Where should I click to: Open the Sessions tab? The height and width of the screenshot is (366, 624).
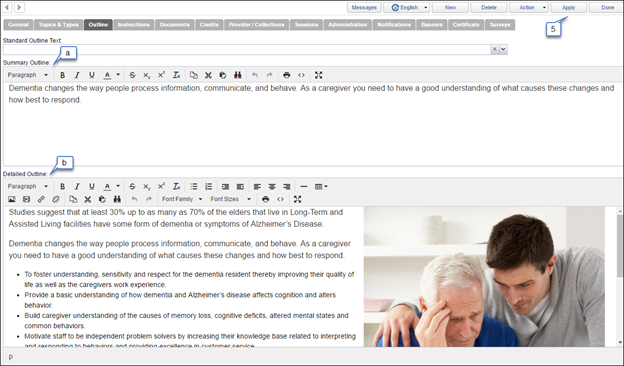coord(306,25)
